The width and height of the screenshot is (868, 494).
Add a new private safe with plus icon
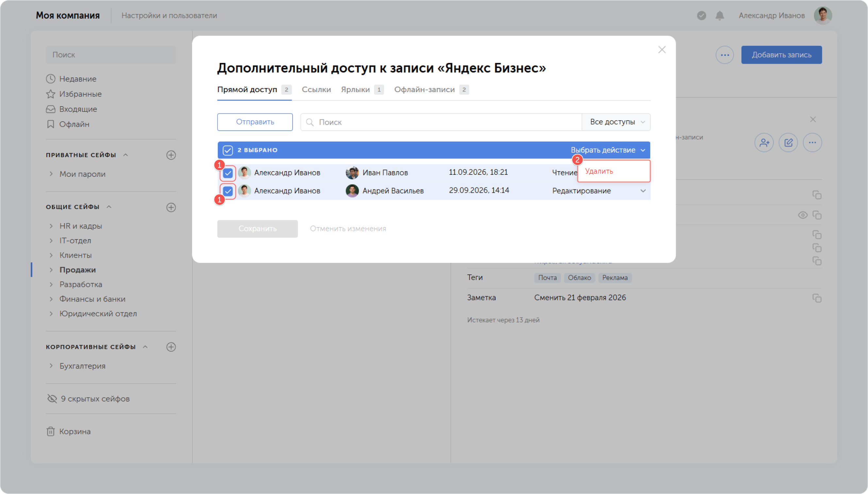click(x=171, y=155)
